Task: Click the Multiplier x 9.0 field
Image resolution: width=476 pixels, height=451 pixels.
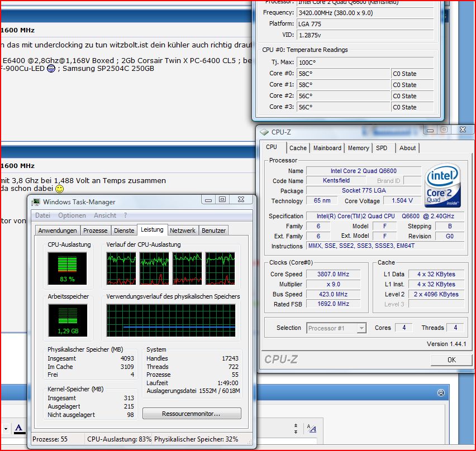Action: pyautogui.click(x=333, y=284)
